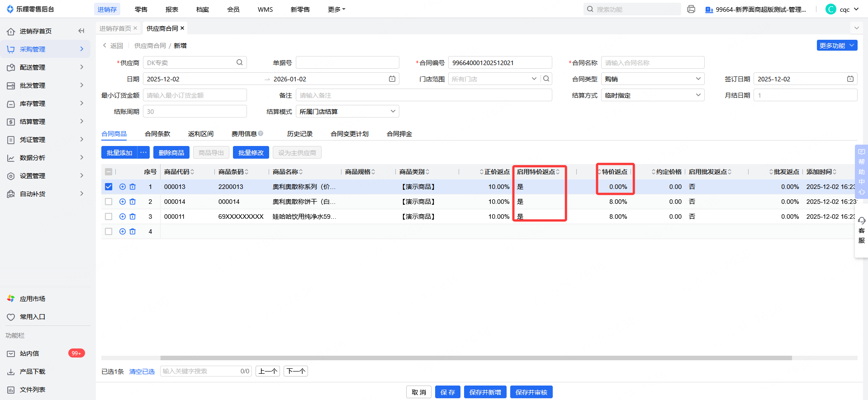Open the signing date calendar icon

coord(850,79)
